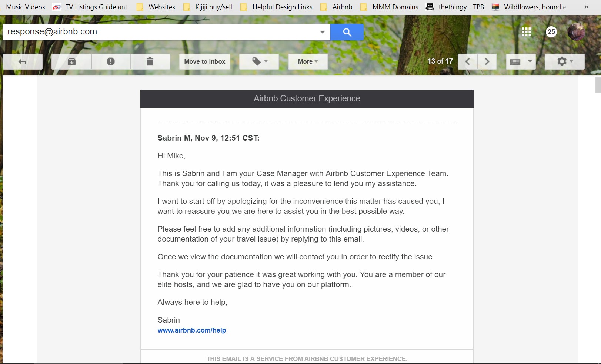Click the Airbnb Customer Experience header

tap(307, 98)
